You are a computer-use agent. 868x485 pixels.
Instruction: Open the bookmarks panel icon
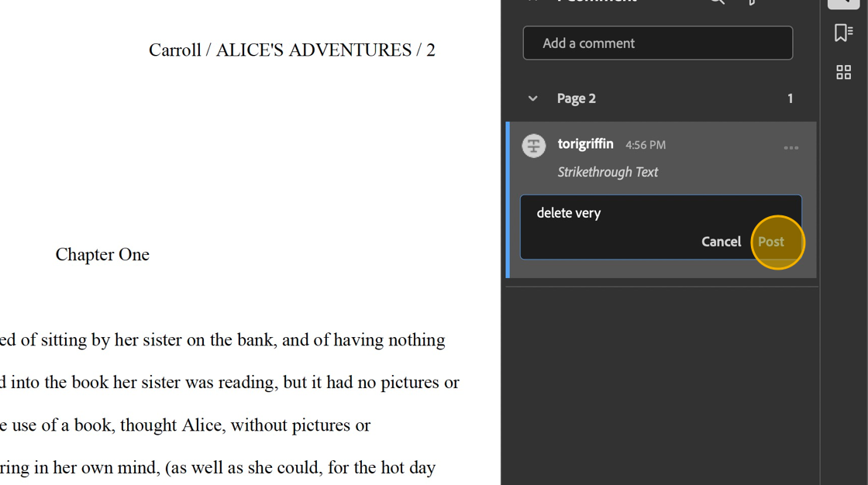pos(844,33)
